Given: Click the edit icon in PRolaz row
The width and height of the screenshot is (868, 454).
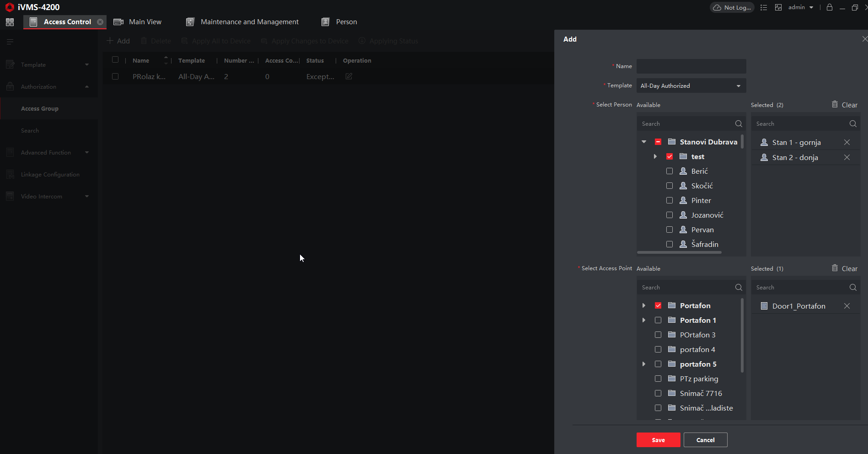Looking at the screenshot, I should (348, 77).
